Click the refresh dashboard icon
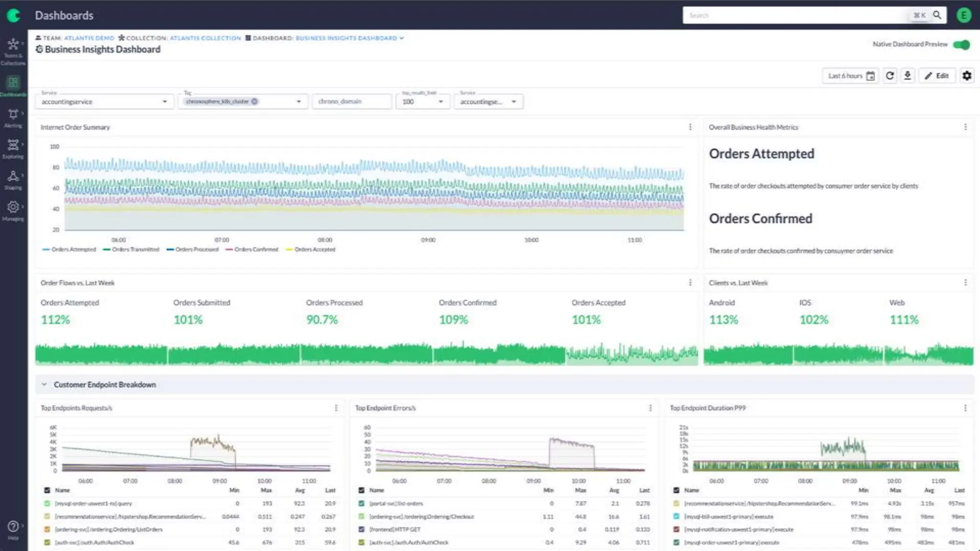The height and width of the screenshot is (551, 980). tap(890, 76)
